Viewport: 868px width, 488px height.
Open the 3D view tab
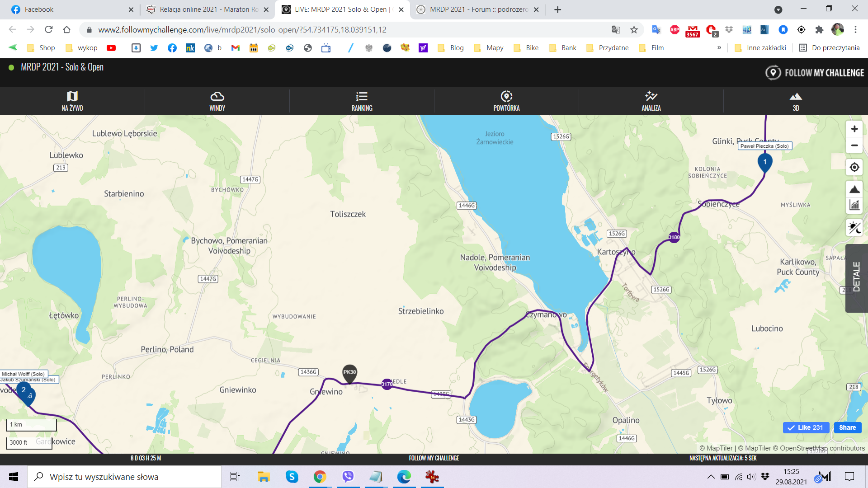coord(796,101)
